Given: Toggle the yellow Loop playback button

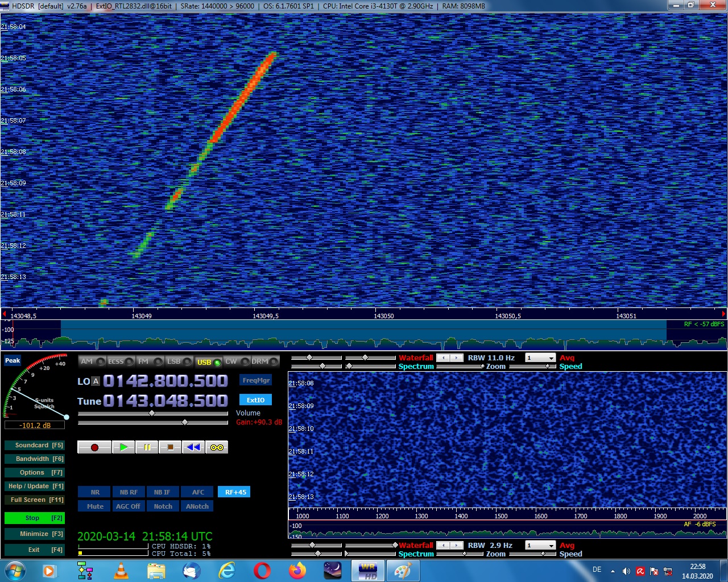Looking at the screenshot, I should coord(217,447).
